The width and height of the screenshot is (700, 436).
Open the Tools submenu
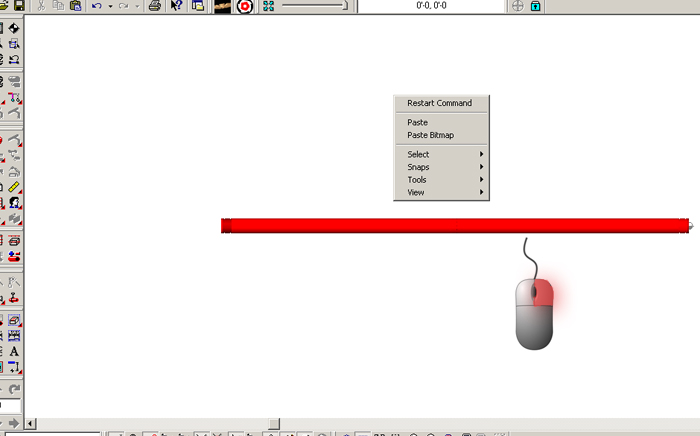(440, 180)
